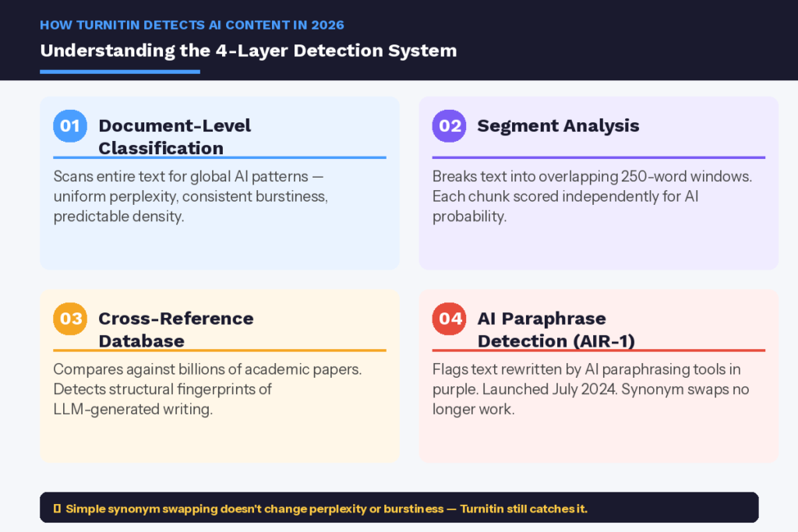This screenshot has width=798, height=532.
Task: Click the blue 01 number badge
Action: tap(70, 125)
